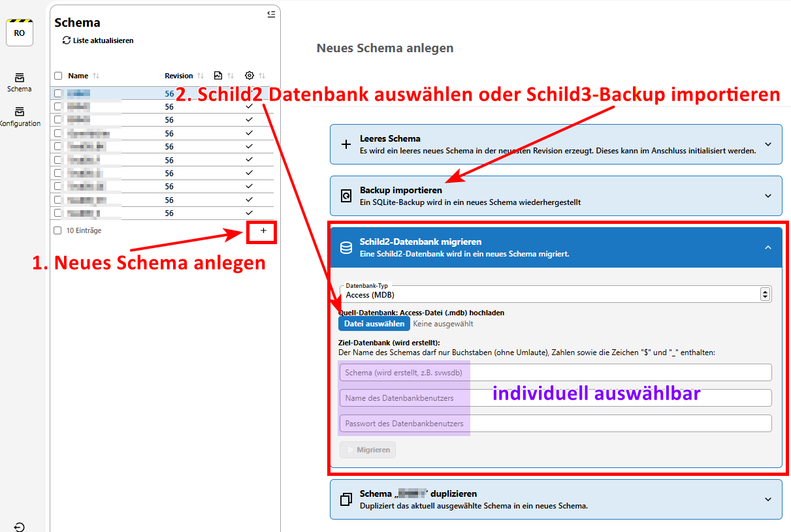Click the Datei auswählen button

pos(374,323)
